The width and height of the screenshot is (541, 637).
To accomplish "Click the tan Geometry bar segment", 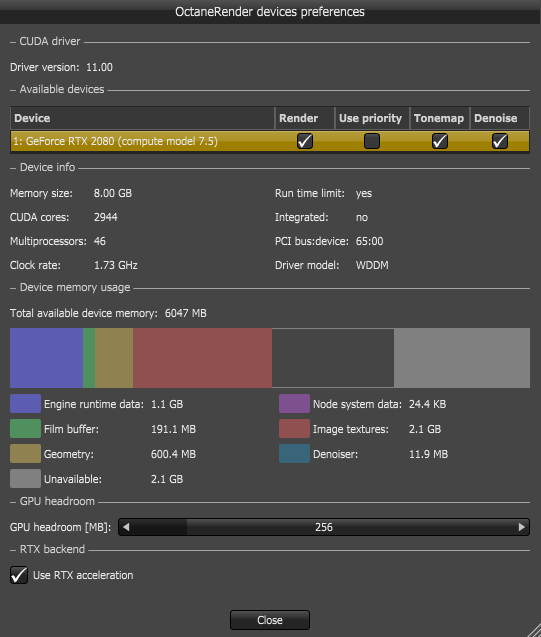I will 114,358.
